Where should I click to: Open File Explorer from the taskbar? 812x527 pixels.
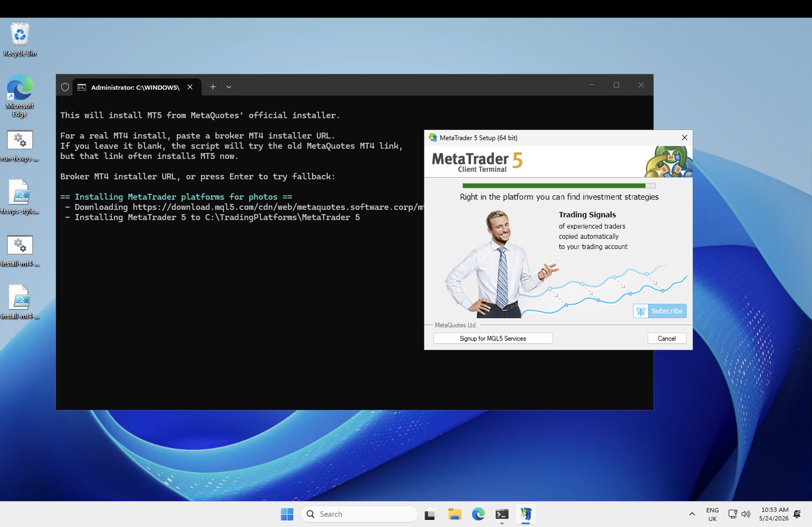coord(454,514)
